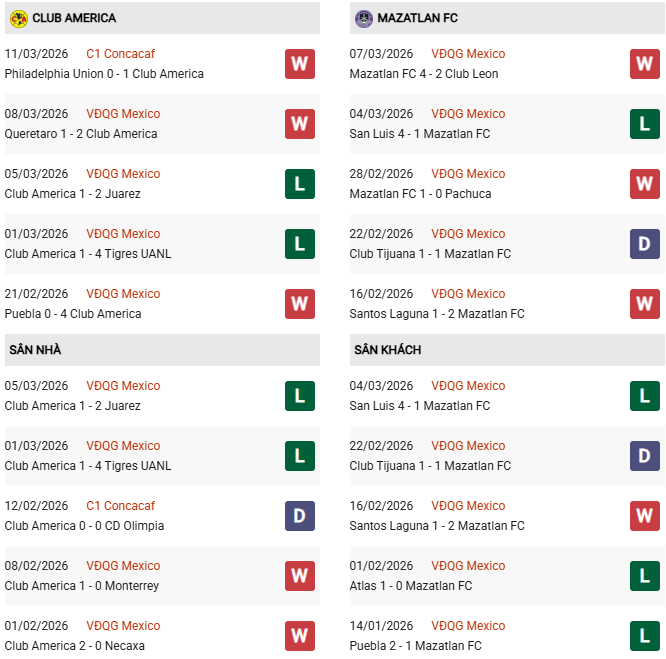The width and height of the screenshot is (666, 659).
Task: Click the Club America team logo
Action: [x=18, y=18]
